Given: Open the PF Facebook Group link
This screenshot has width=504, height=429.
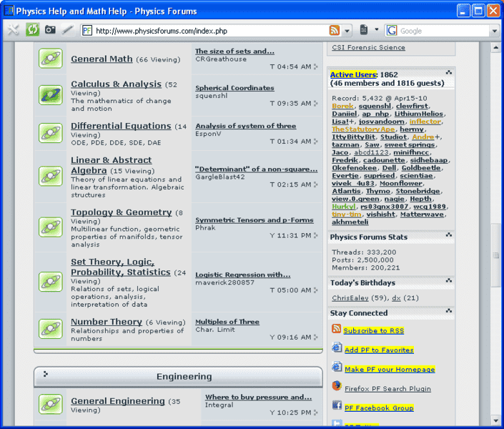Looking at the screenshot, I should (379, 408).
